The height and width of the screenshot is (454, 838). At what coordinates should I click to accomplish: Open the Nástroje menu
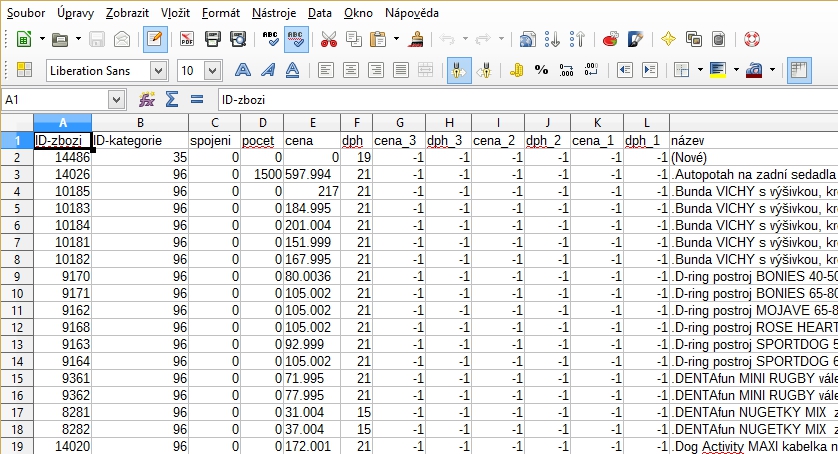point(273,13)
